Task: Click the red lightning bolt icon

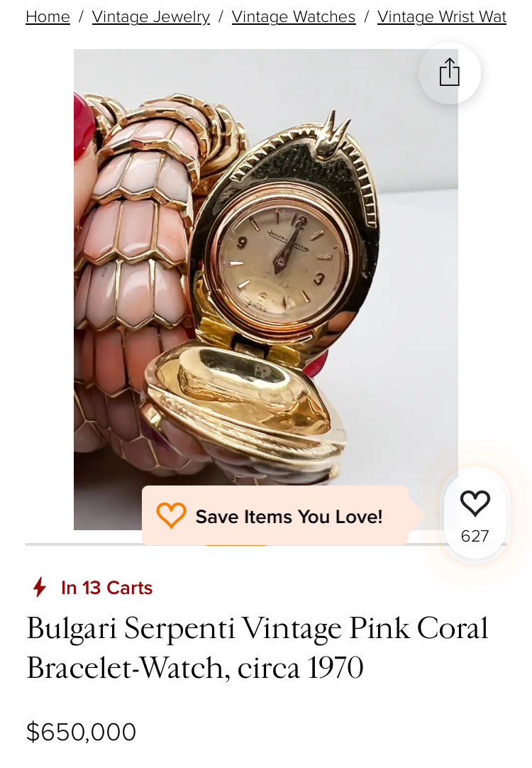Action: click(x=40, y=587)
